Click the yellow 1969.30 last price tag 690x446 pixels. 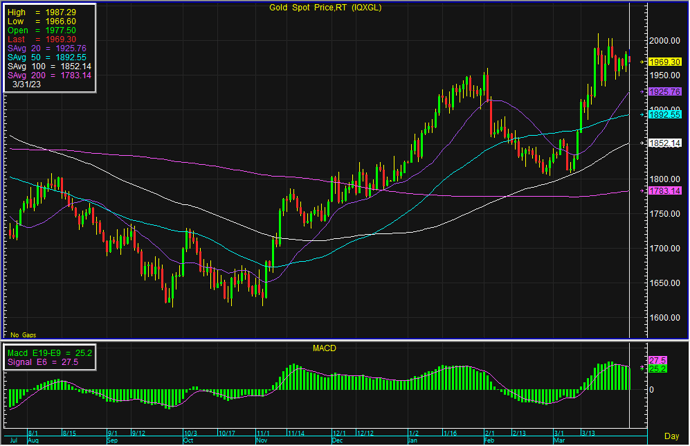coord(663,62)
